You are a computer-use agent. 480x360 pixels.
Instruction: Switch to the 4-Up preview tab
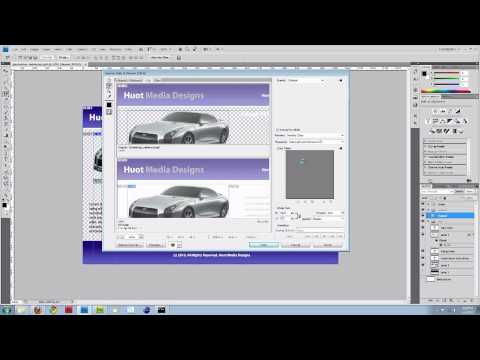(x=157, y=80)
